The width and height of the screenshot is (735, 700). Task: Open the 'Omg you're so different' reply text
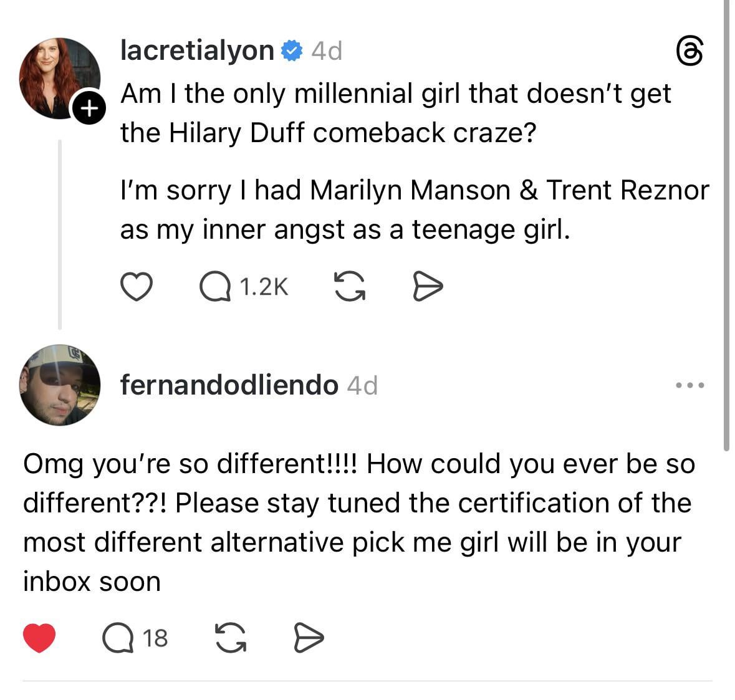358,522
